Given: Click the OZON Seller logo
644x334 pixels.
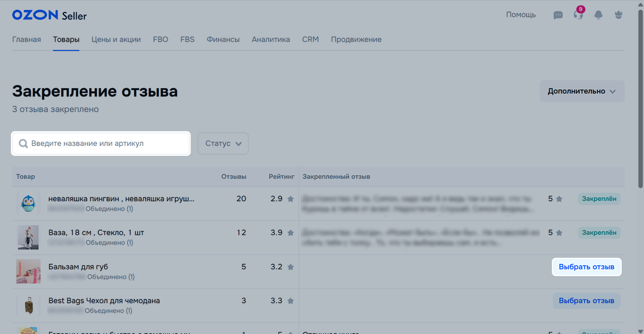Looking at the screenshot, I should [x=50, y=15].
